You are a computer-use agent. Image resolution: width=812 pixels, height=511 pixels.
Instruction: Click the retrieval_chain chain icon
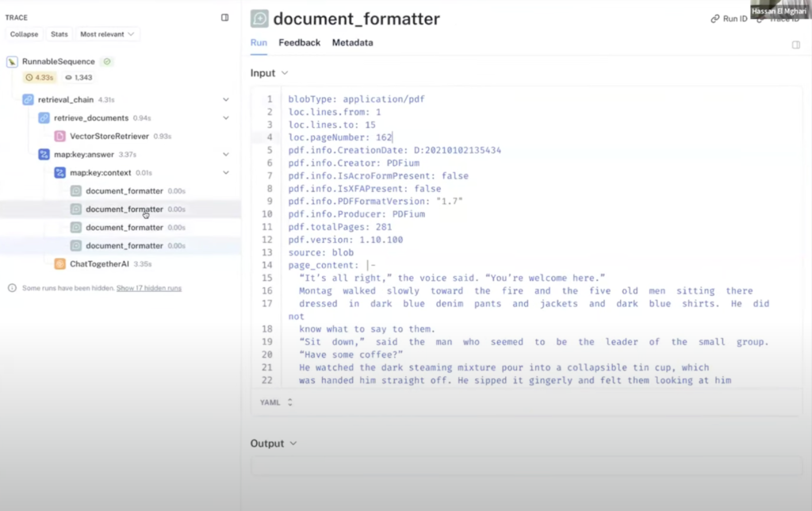pos(28,99)
